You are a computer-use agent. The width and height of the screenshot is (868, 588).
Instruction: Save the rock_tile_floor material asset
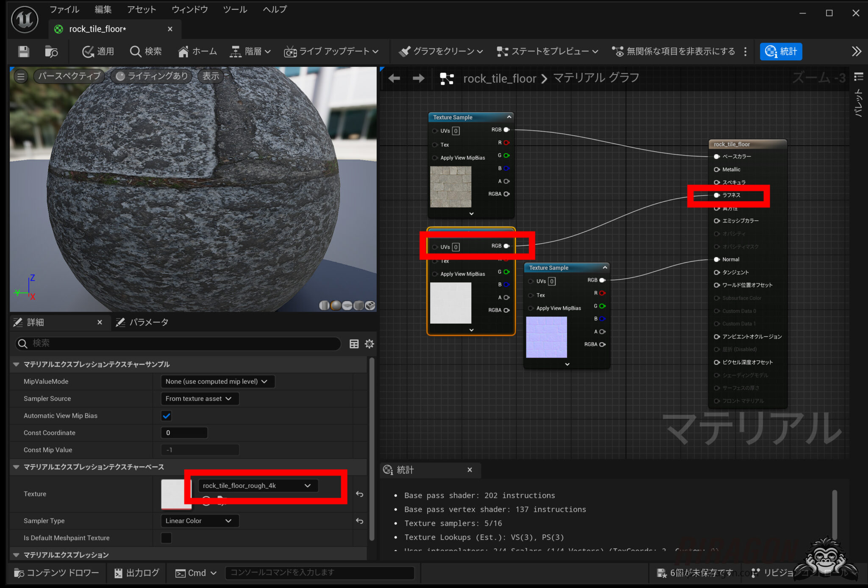23,51
